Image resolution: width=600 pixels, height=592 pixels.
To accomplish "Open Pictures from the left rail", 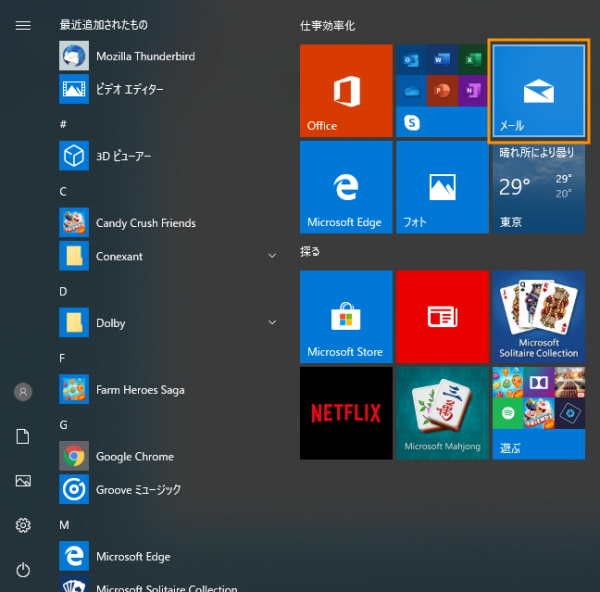I will click(23, 481).
